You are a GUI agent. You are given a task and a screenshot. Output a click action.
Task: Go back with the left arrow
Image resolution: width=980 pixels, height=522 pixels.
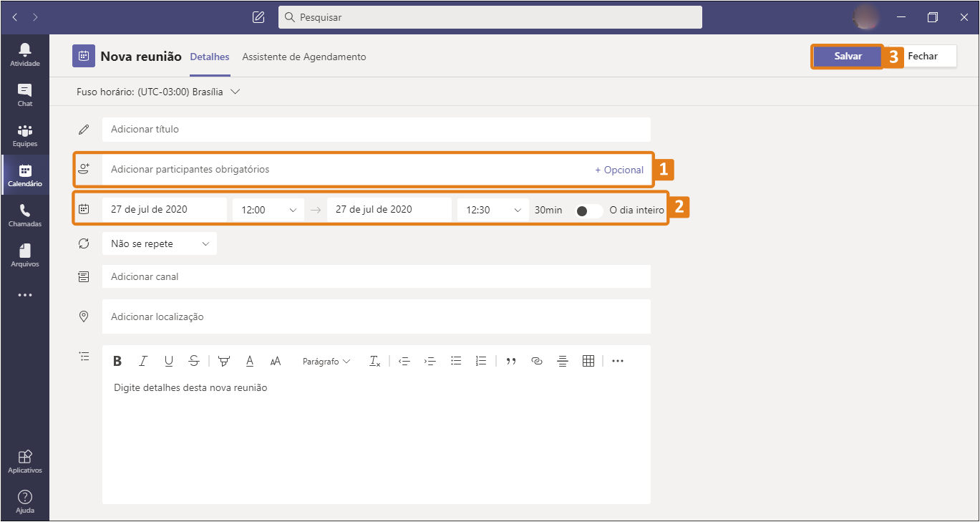[x=15, y=17]
